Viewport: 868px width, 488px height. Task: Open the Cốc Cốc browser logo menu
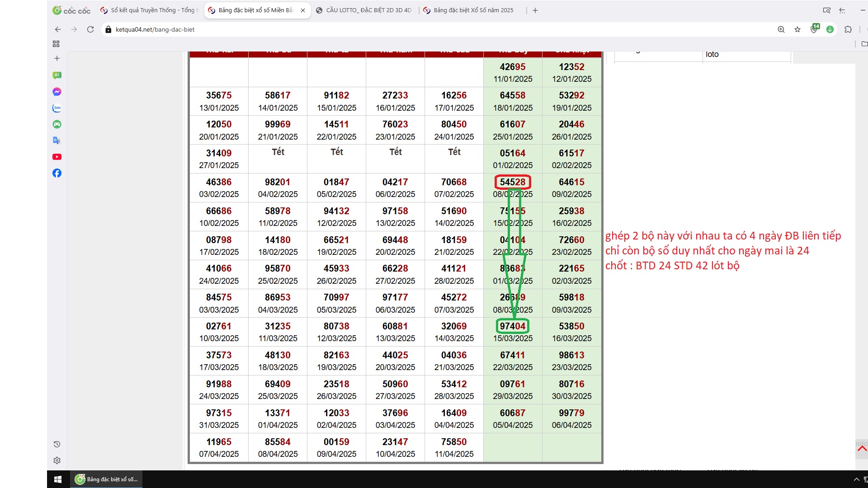coord(71,10)
